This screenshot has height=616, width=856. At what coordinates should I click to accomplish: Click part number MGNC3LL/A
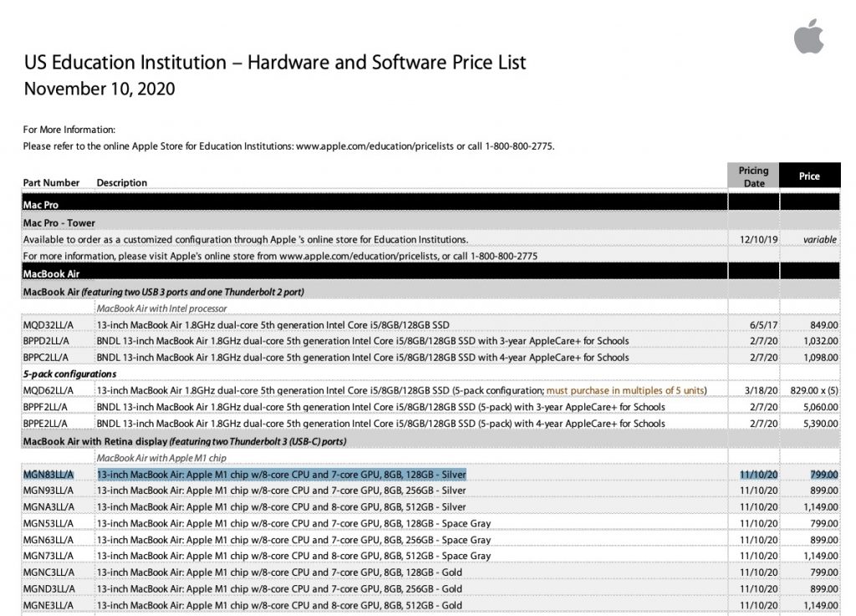pyautogui.click(x=48, y=573)
